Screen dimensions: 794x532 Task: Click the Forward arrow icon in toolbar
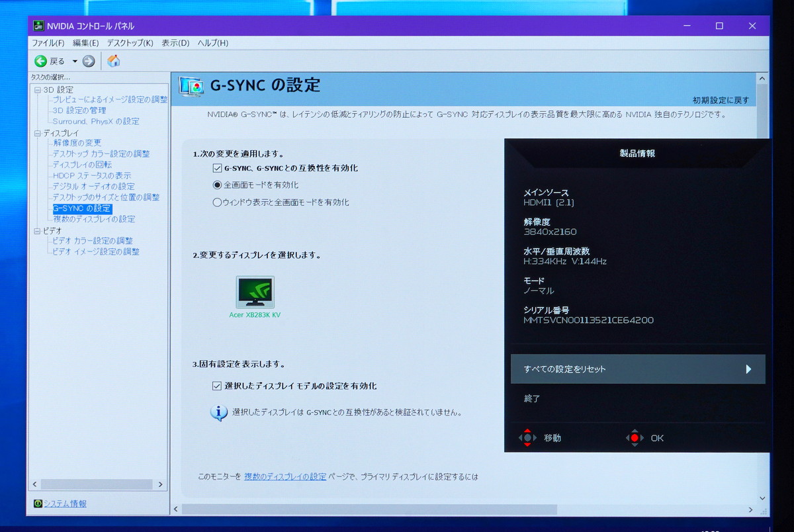coord(89,61)
